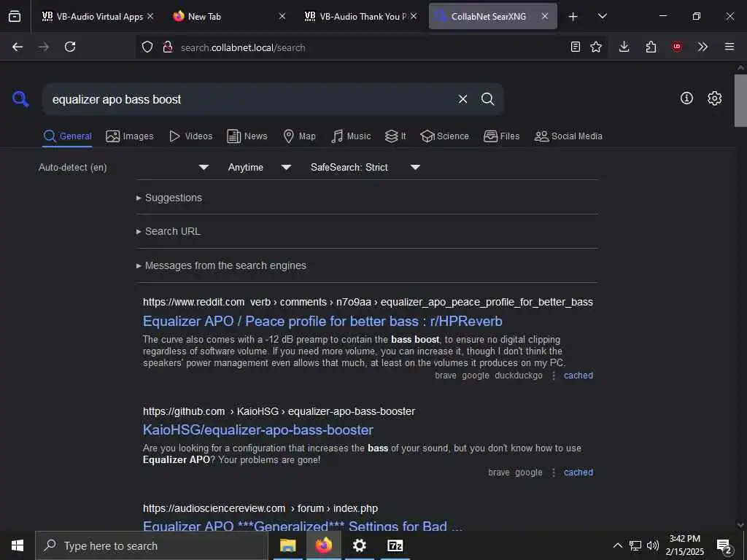
Task: Open the reddit result options dots
Action: pyautogui.click(x=553, y=376)
